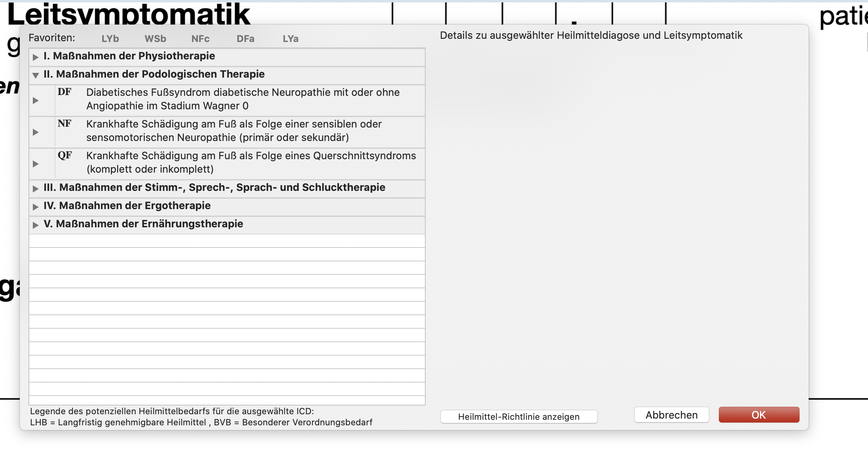Expand V. Maßnahmen der Ernährungstherapie

(x=36, y=225)
